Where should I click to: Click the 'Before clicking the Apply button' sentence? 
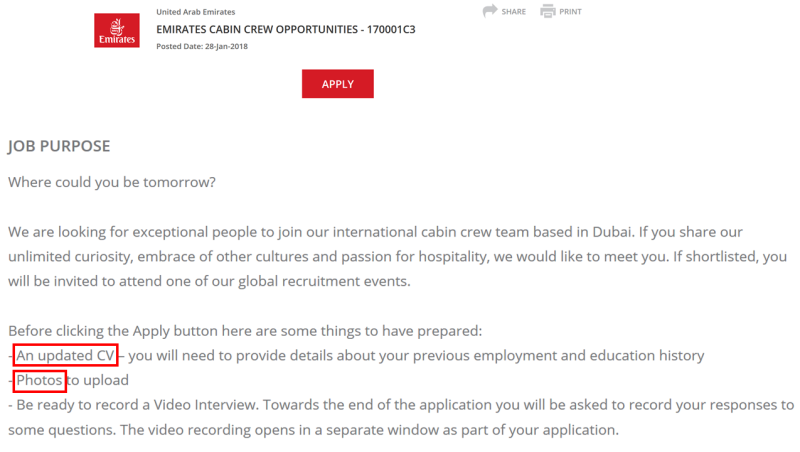(245, 331)
